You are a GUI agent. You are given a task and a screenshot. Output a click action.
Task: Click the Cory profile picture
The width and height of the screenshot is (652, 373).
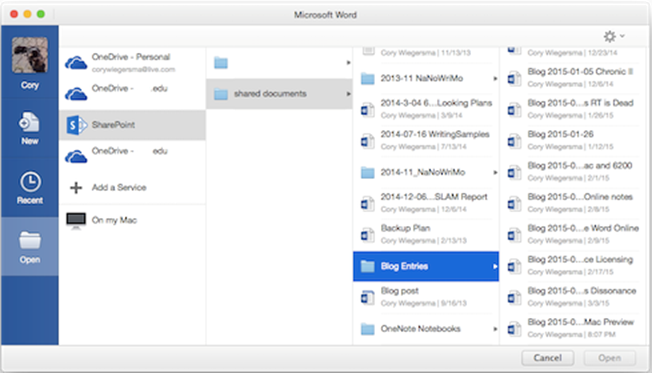click(30, 55)
